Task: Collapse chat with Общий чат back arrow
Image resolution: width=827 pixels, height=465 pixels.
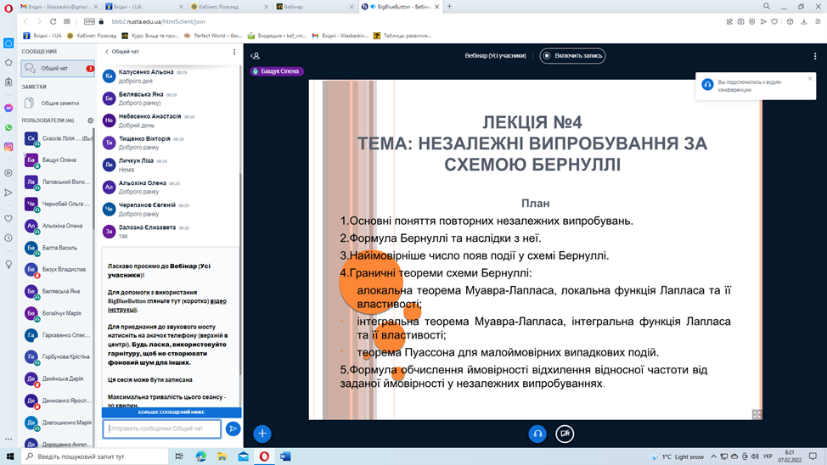Action: click(122, 52)
